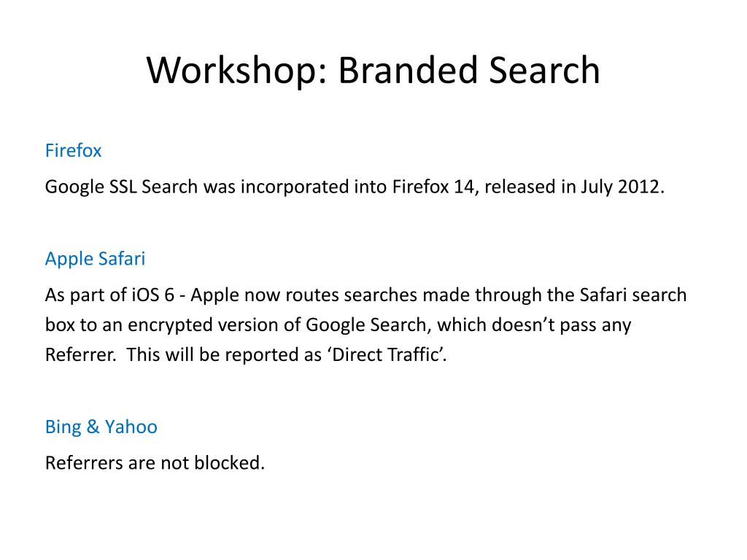The image size is (747, 560).
Task: Click the word 'Referrer.' in the Safari paragraph
Action: 80,355
